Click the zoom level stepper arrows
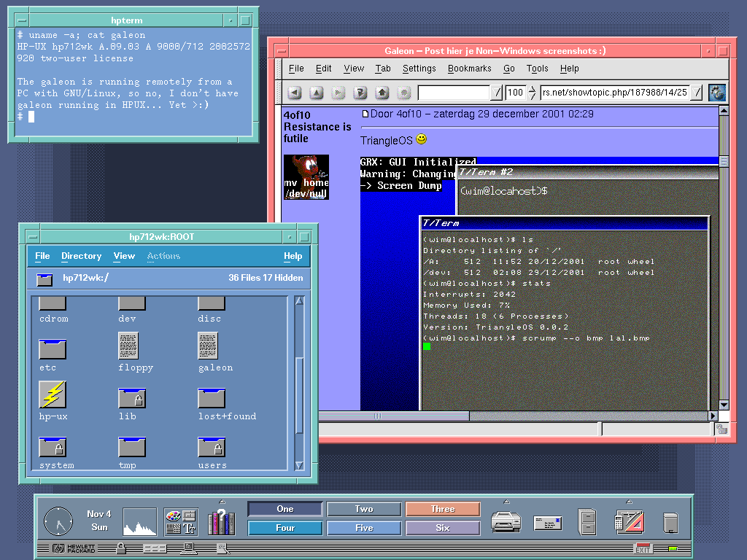 [x=532, y=93]
